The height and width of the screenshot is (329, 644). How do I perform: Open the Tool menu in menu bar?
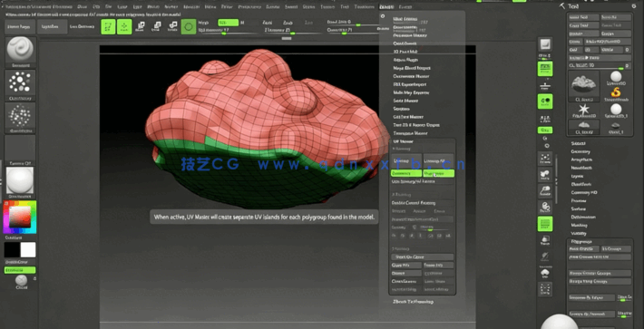(345, 7)
